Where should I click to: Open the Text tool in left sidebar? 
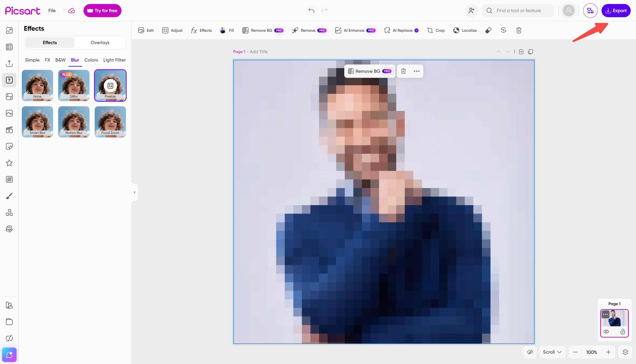[x=9, y=80]
